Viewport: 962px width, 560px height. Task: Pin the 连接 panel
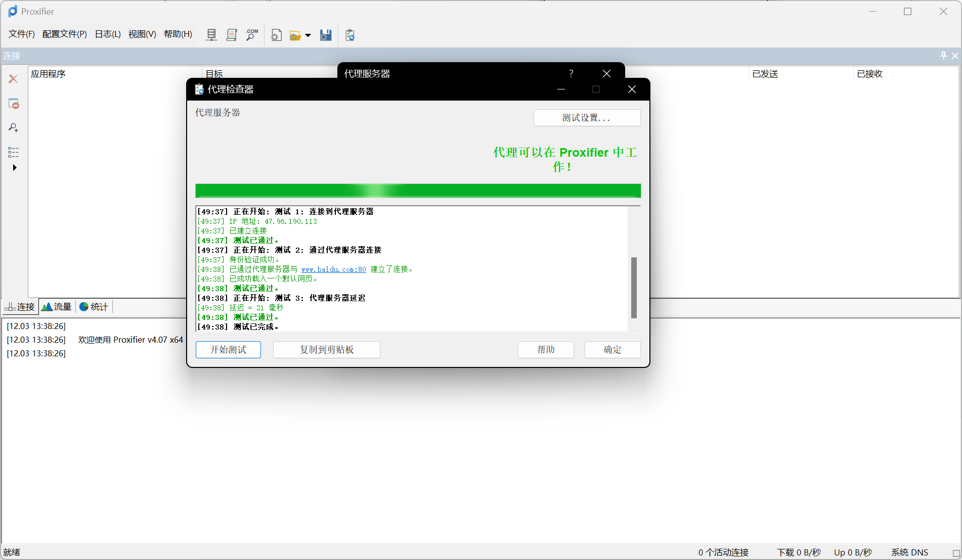coord(943,56)
